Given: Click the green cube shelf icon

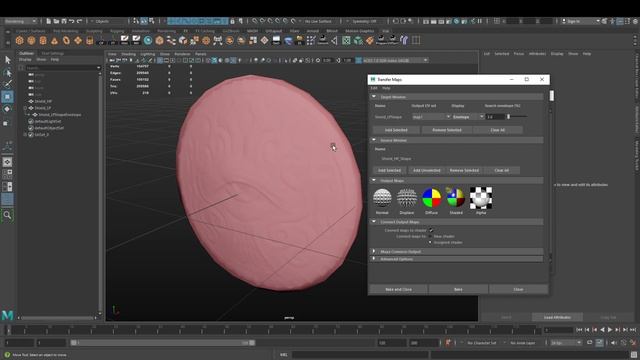Looking at the screenshot, I should click(x=358, y=40).
